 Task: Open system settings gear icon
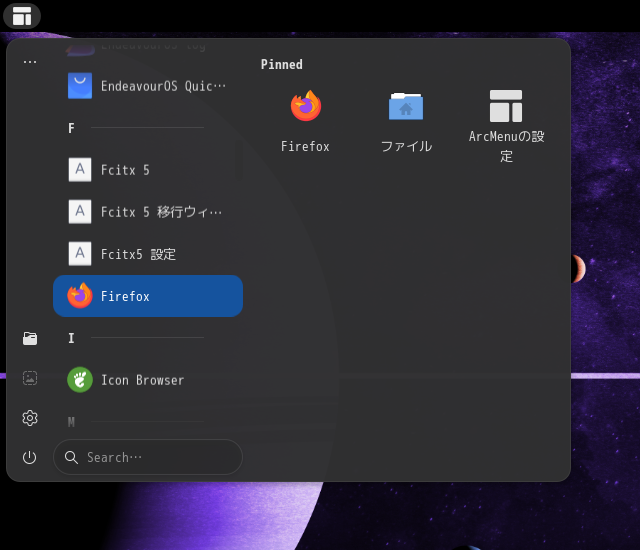tap(30, 418)
